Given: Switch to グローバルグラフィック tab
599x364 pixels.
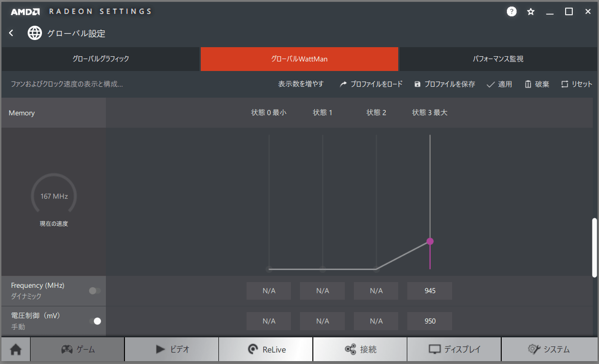Looking at the screenshot, I should [101, 59].
